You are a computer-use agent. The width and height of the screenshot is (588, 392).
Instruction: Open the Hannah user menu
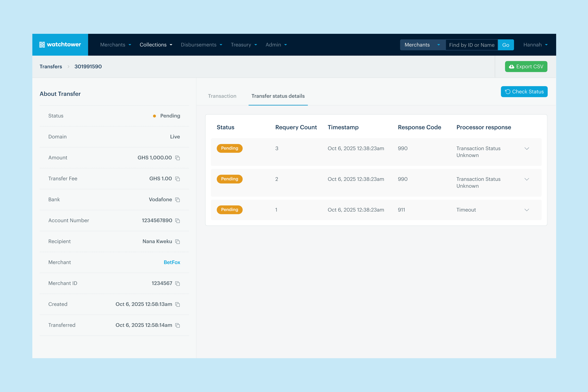click(x=535, y=45)
